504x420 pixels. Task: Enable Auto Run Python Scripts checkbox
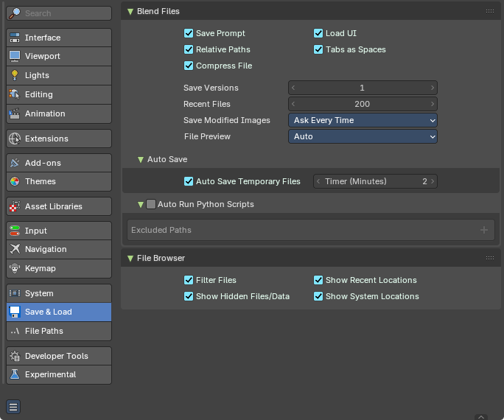(x=151, y=204)
